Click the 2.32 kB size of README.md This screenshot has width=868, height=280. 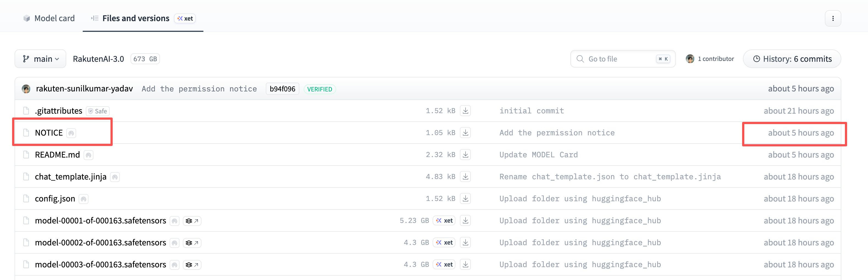[x=440, y=155]
